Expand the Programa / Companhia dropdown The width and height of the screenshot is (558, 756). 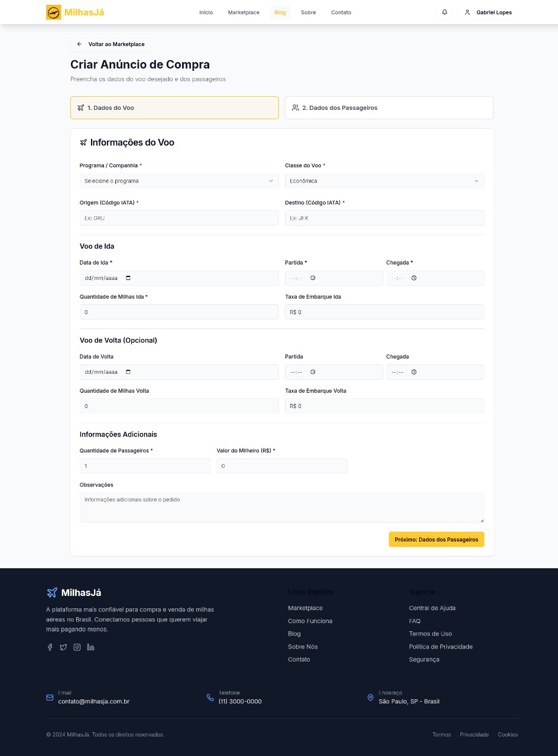click(179, 181)
